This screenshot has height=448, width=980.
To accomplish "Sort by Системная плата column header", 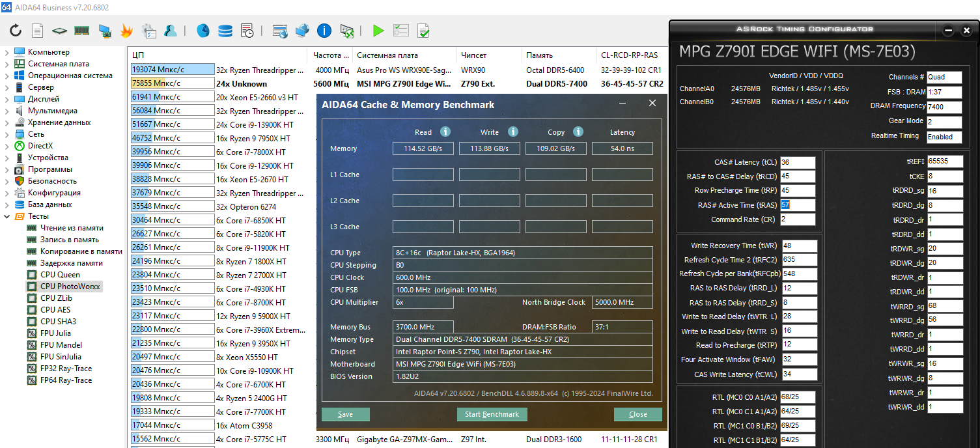I will click(404, 55).
